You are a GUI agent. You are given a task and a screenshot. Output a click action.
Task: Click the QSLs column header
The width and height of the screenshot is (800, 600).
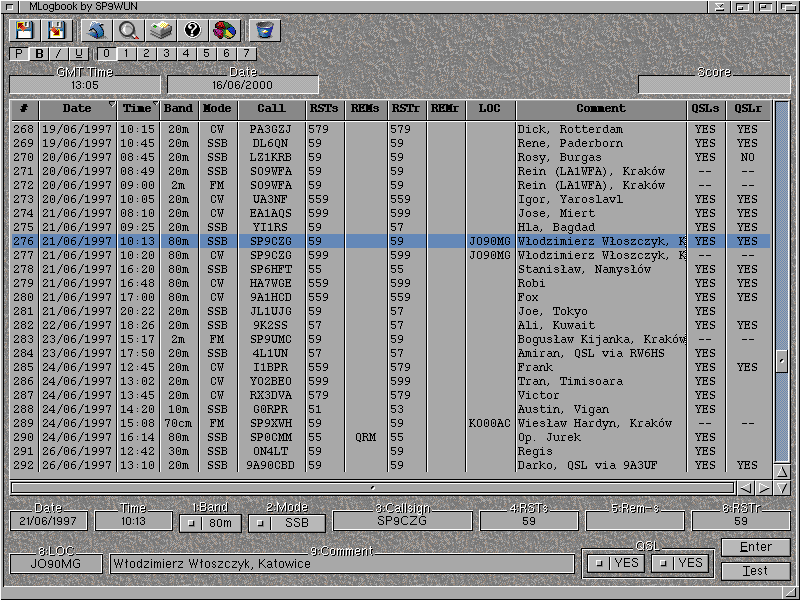pos(706,109)
